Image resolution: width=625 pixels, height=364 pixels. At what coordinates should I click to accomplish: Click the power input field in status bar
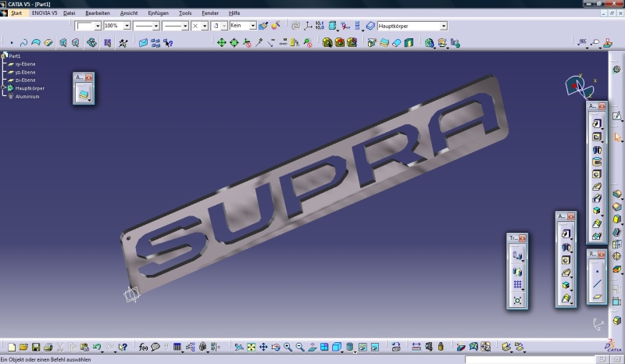530,359
